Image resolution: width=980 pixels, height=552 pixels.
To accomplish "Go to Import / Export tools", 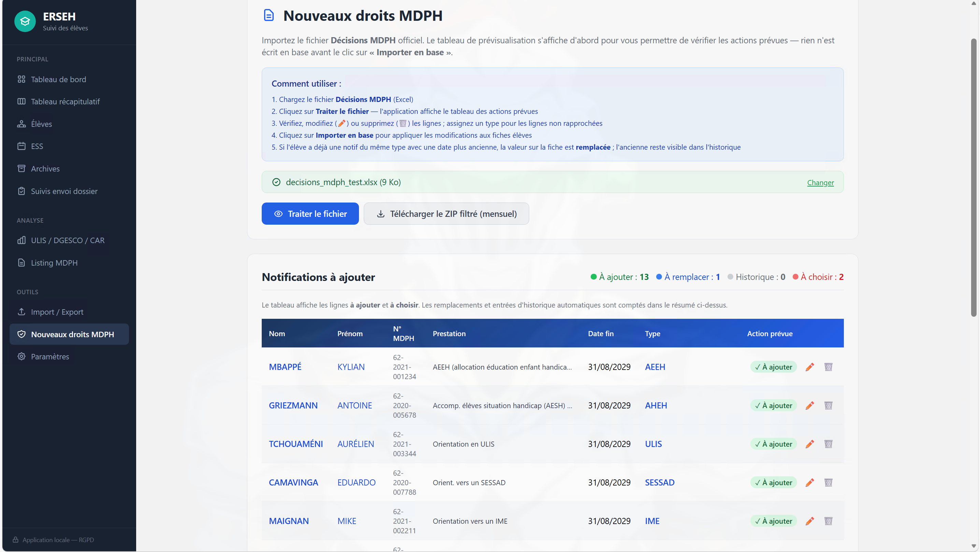I will [69, 312].
